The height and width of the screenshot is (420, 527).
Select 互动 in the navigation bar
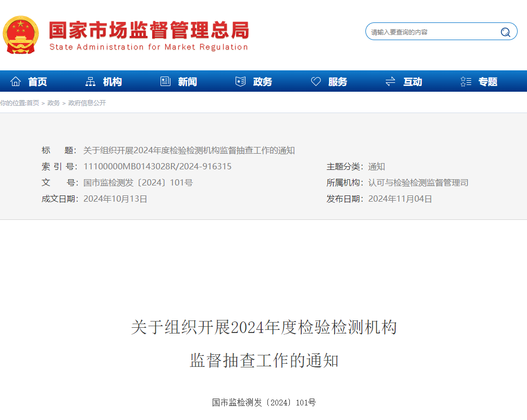(412, 82)
